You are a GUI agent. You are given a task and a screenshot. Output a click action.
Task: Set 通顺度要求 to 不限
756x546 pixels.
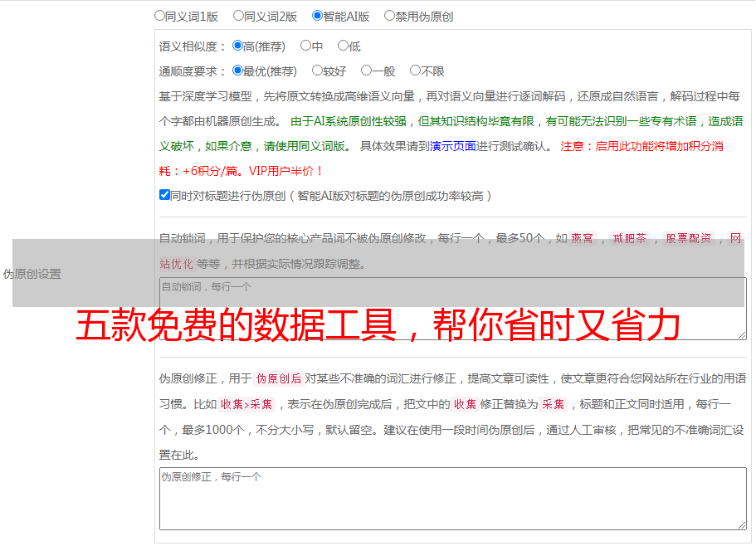[415, 71]
